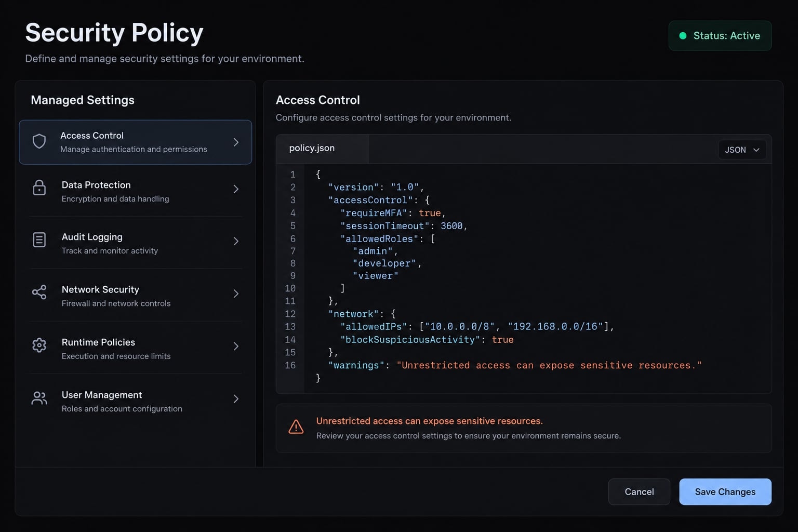Click the sessionTimeout value 3600
This screenshot has height=532, width=798.
(x=451, y=226)
